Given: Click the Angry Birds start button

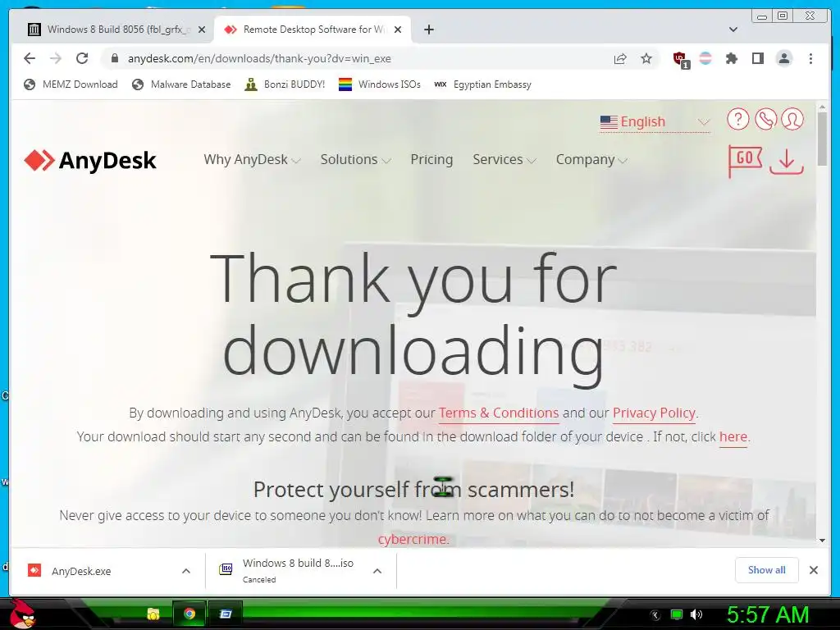Looking at the screenshot, I should coord(22,614).
